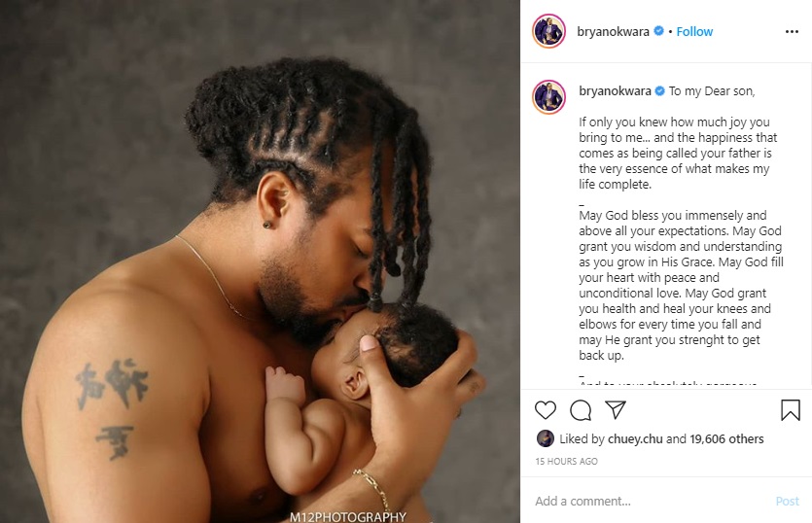812x523 pixels.
Task: Click bryanokwara avatar beside the caption
Action: click(548, 97)
